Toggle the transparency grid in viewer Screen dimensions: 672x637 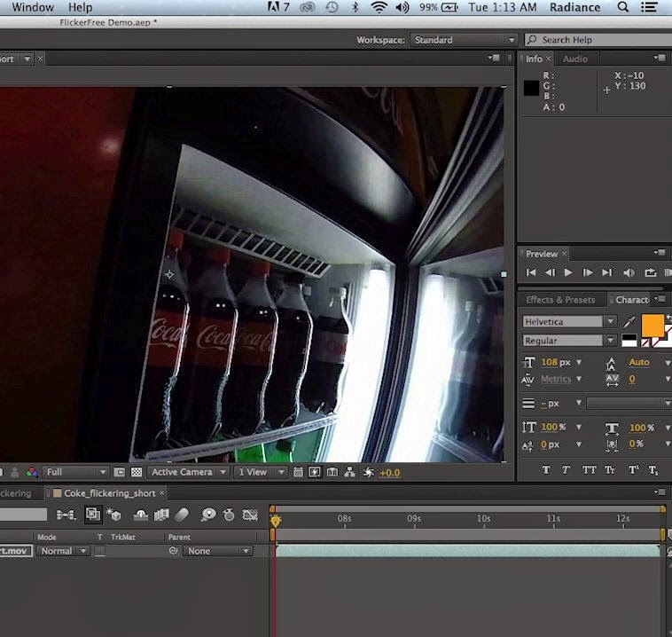[x=137, y=473]
